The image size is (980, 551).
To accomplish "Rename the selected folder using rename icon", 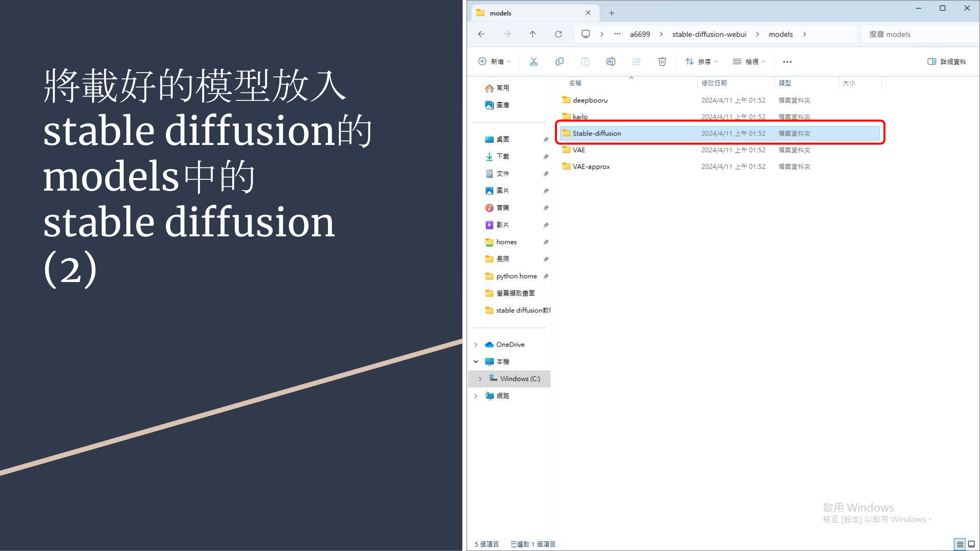I will (611, 62).
